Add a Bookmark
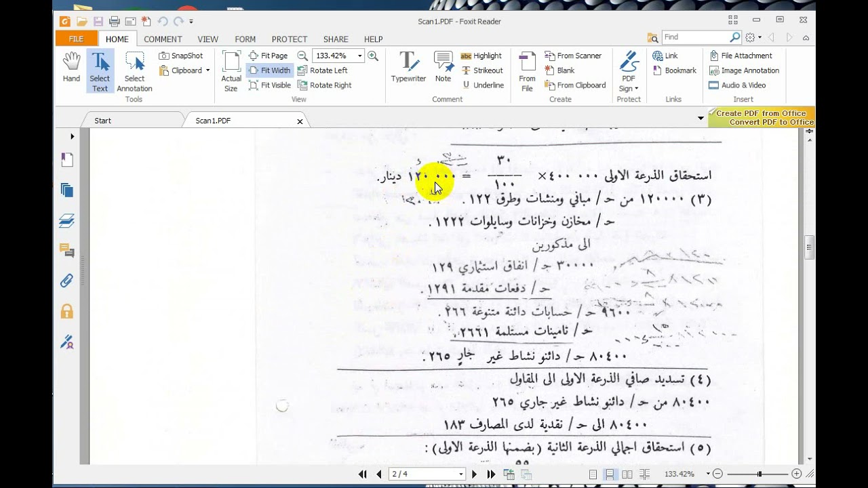 674,70
